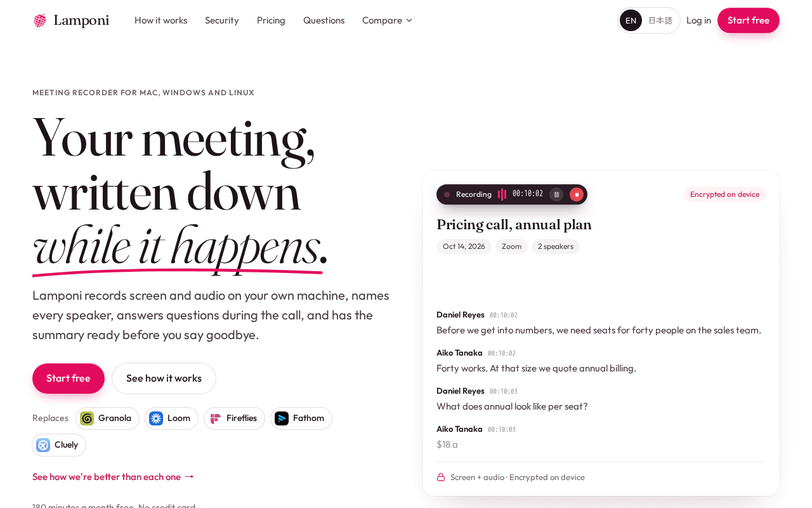This screenshot has height=508, width=812.
Task: Click the lock icon beside Screen + audio
Action: (441, 477)
